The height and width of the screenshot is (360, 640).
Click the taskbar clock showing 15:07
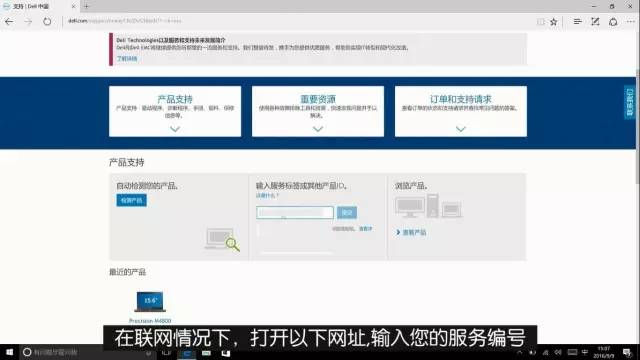click(x=604, y=352)
